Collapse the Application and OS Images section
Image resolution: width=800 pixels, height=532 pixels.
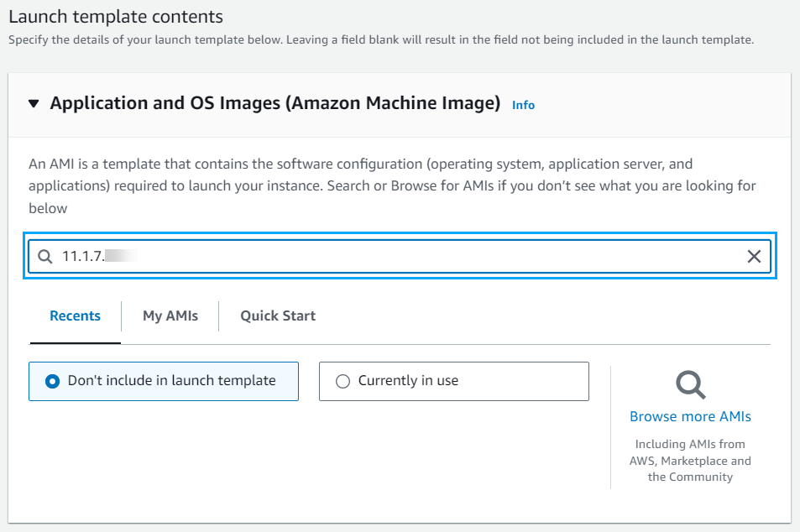pyautogui.click(x=34, y=103)
